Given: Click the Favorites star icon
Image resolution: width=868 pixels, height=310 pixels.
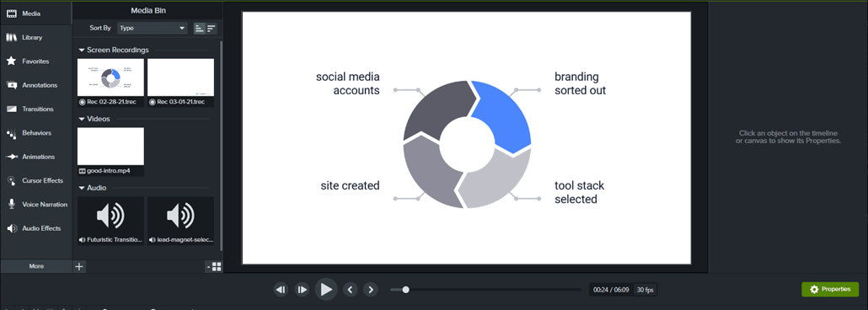Looking at the screenshot, I should (11, 61).
